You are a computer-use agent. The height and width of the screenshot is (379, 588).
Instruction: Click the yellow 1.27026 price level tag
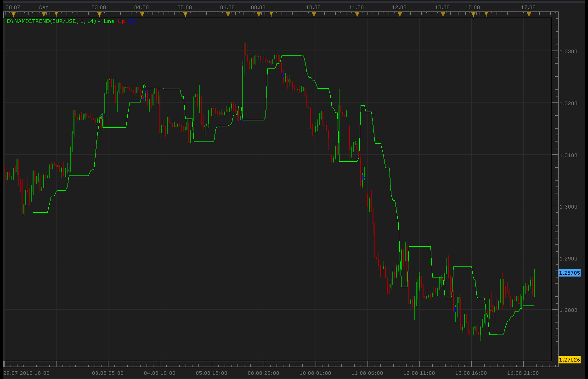570,359
